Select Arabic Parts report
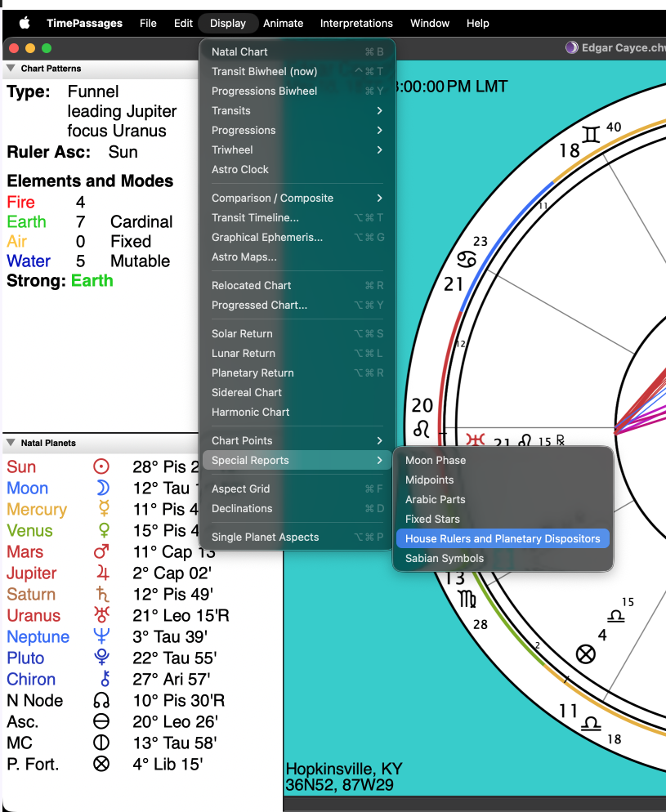Image resolution: width=666 pixels, height=812 pixels. (503, 500)
